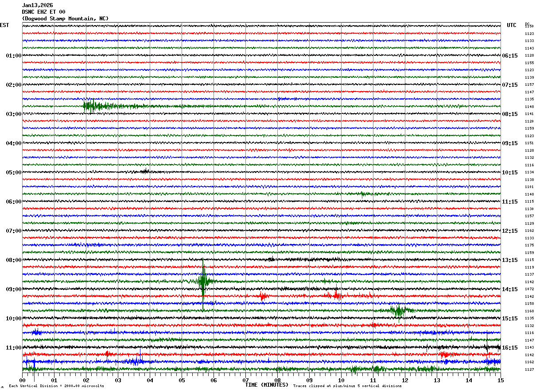Select minute 10 tick label on time axis

(341, 380)
